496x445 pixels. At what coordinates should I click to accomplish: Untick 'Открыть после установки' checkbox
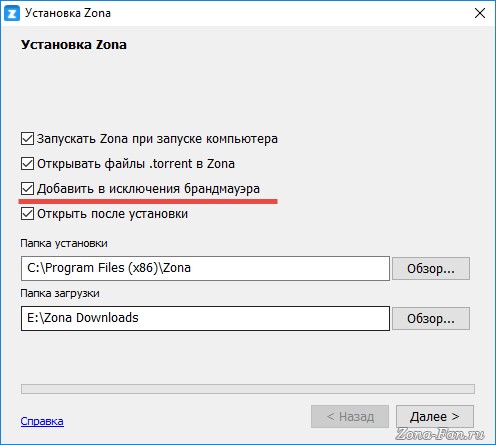pos(27,214)
